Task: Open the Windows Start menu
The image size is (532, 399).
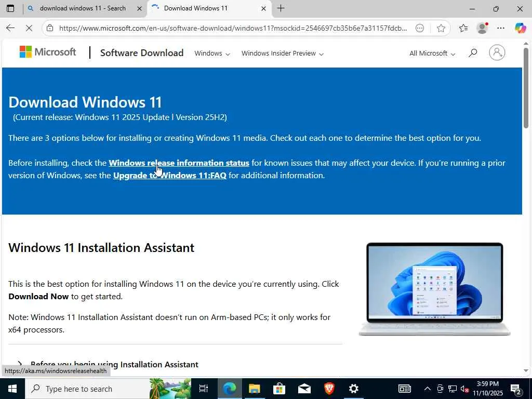Action: click(12, 389)
